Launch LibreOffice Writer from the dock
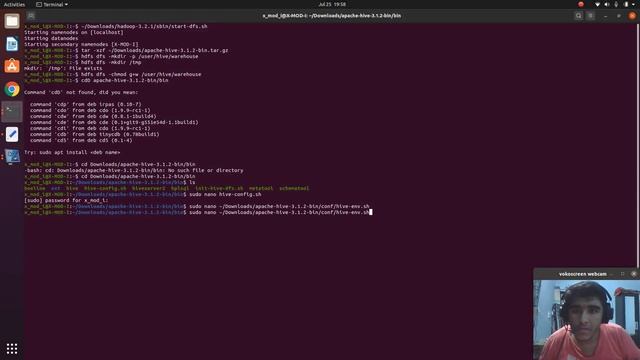 [12, 44]
